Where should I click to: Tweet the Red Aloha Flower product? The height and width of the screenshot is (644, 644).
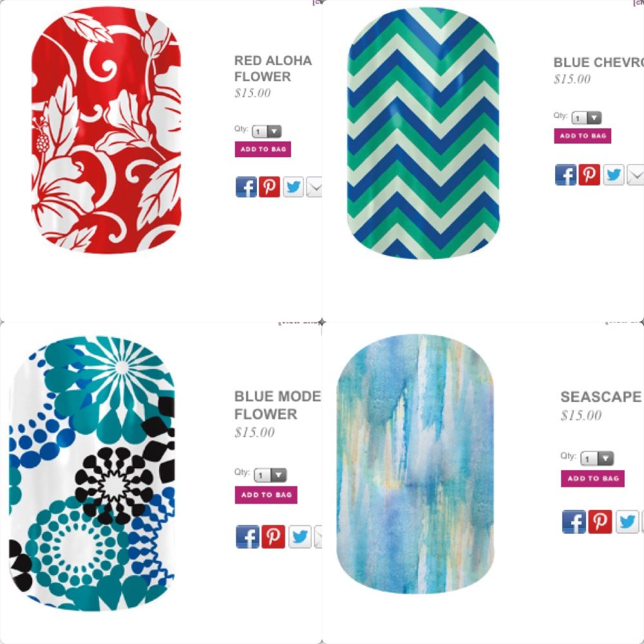click(293, 187)
